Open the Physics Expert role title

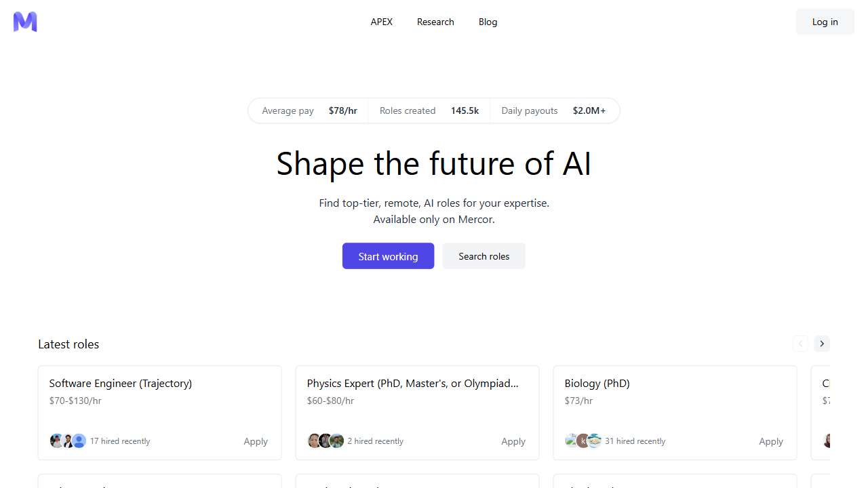[x=412, y=383]
